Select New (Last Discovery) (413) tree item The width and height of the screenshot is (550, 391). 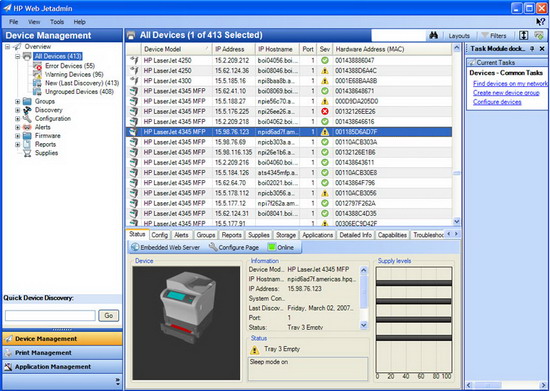pos(82,83)
